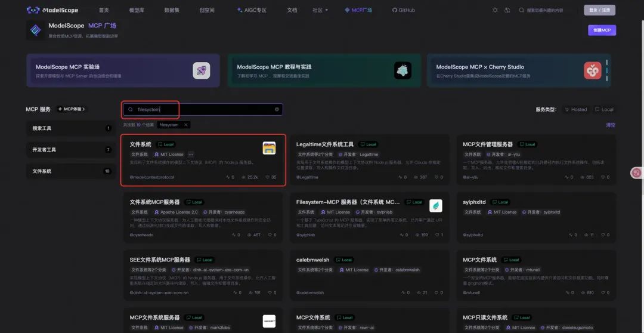The width and height of the screenshot is (644, 333).
Task: Click the icon on MCP 教程与实践 banner
Action: pos(402,70)
